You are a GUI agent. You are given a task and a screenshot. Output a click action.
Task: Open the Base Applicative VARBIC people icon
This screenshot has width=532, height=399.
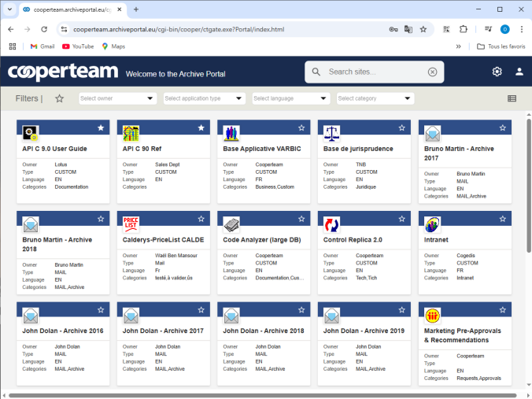tap(231, 133)
